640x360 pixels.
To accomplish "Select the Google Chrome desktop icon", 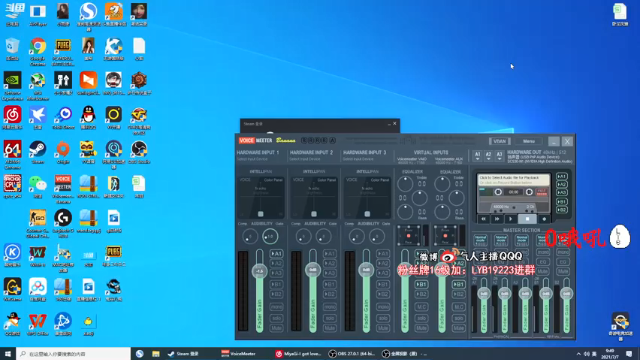I will [38, 51].
